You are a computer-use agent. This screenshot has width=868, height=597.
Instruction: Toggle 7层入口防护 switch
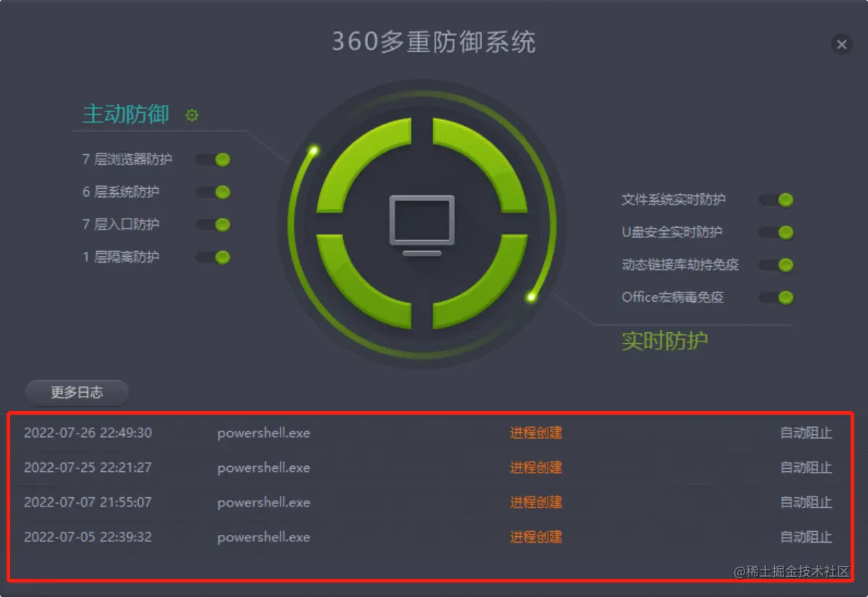(213, 224)
